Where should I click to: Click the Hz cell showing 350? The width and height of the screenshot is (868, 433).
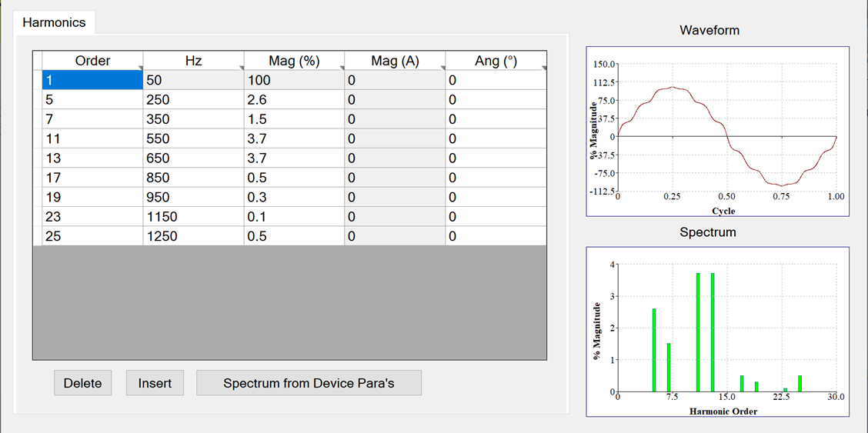click(193, 119)
